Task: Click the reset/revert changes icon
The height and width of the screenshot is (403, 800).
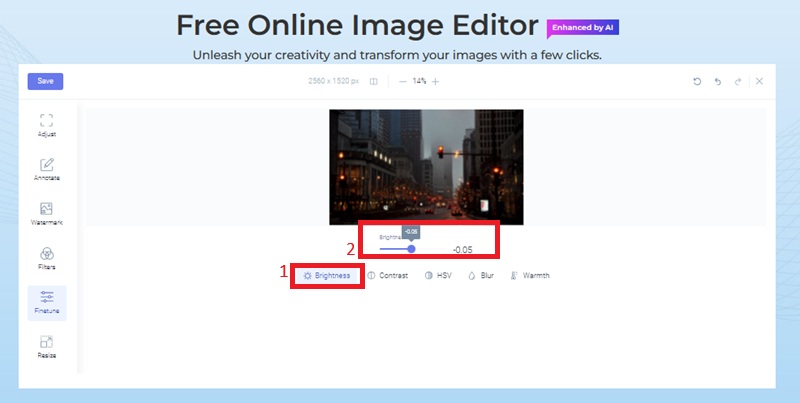Action: tap(697, 81)
